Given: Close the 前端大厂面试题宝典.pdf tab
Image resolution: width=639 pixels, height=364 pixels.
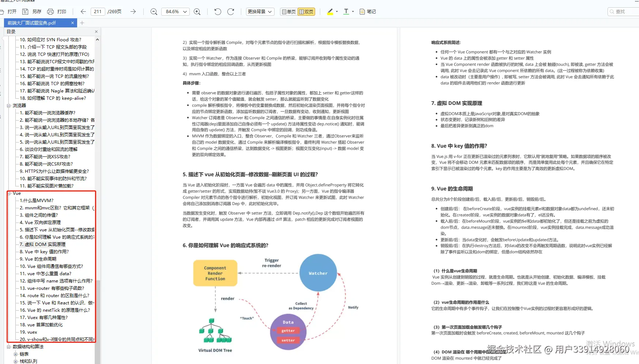Looking at the screenshot, I should click(72, 23).
